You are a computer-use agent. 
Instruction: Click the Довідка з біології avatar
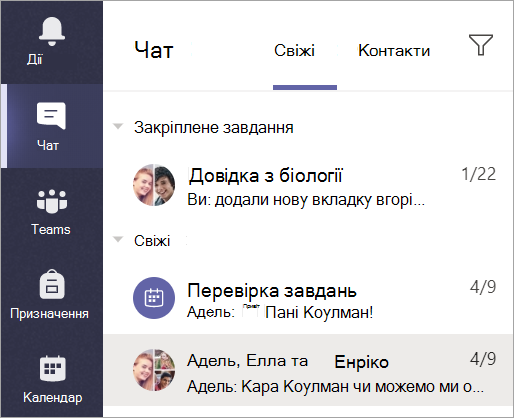click(x=154, y=185)
